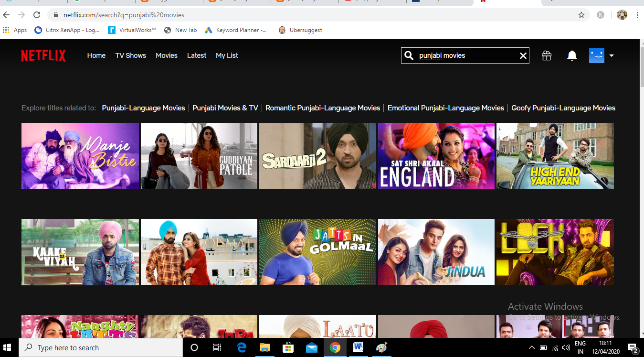Screen dimensions: 644x357
Task: Click the punjabi movies search field
Action: click(465, 55)
